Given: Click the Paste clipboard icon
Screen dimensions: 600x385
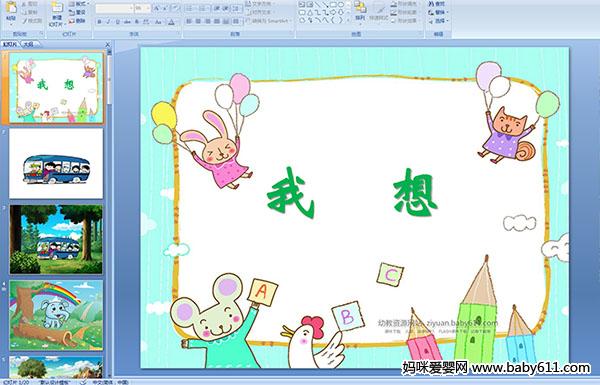Looking at the screenshot, I should coord(11,8).
